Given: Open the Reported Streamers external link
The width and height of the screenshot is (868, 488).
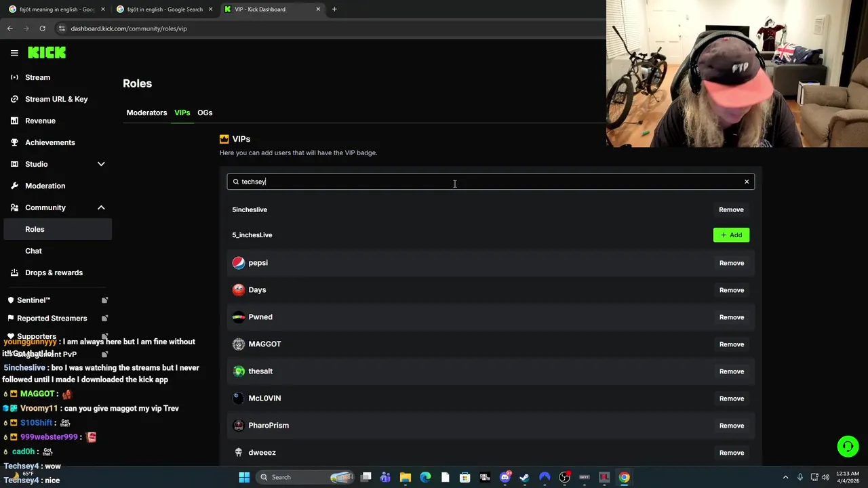Looking at the screenshot, I should 105,318.
